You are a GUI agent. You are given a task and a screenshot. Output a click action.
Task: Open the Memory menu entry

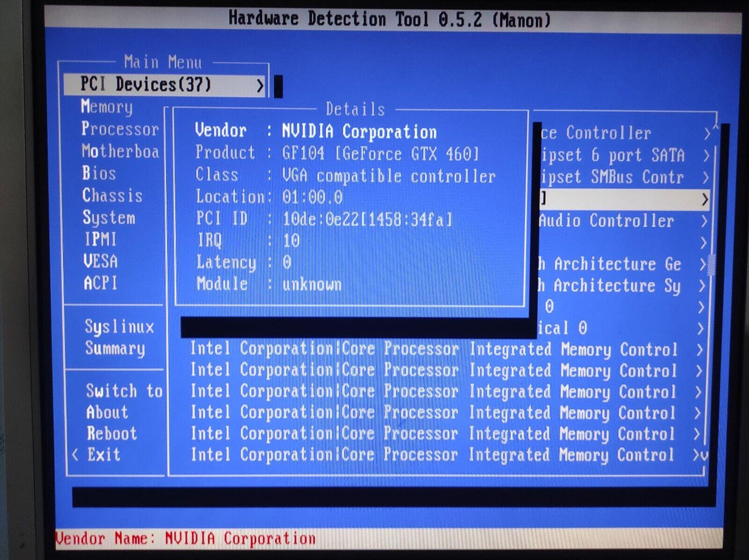pos(107,107)
